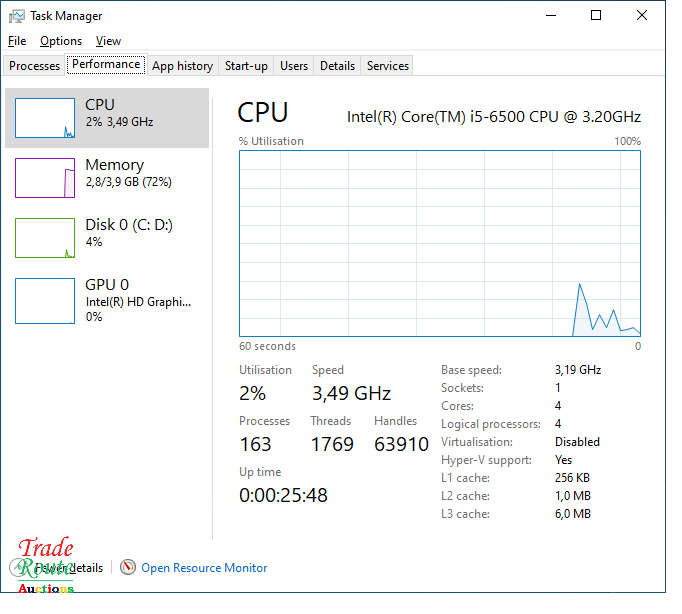Click the GPU 0 Intel(R) HD Graphics label
This screenshot has height=614, width=682.
(x=138, y=300)
